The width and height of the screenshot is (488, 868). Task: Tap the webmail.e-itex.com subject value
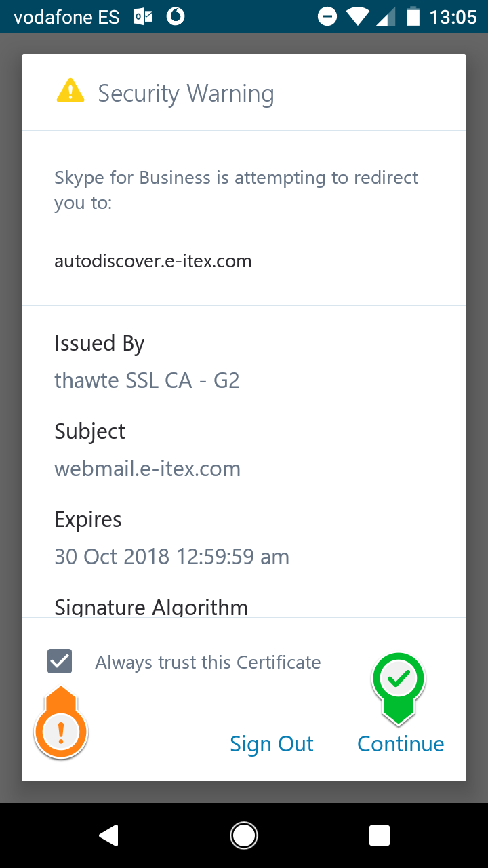pos(148,469)
